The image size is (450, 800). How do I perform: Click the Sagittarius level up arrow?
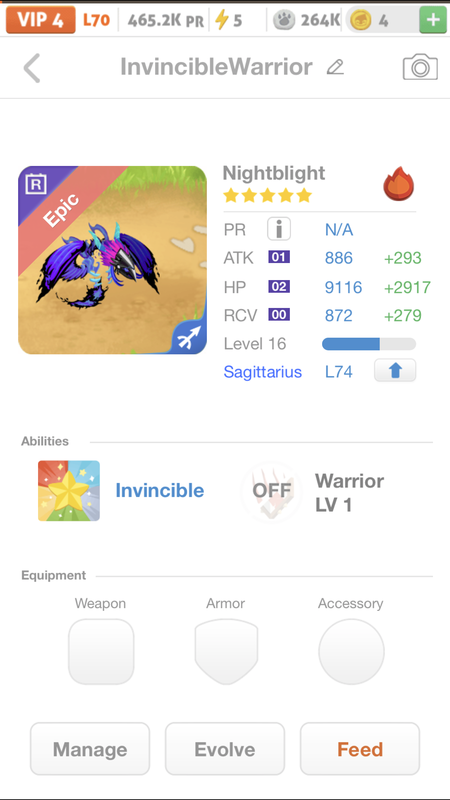(395, 370)
